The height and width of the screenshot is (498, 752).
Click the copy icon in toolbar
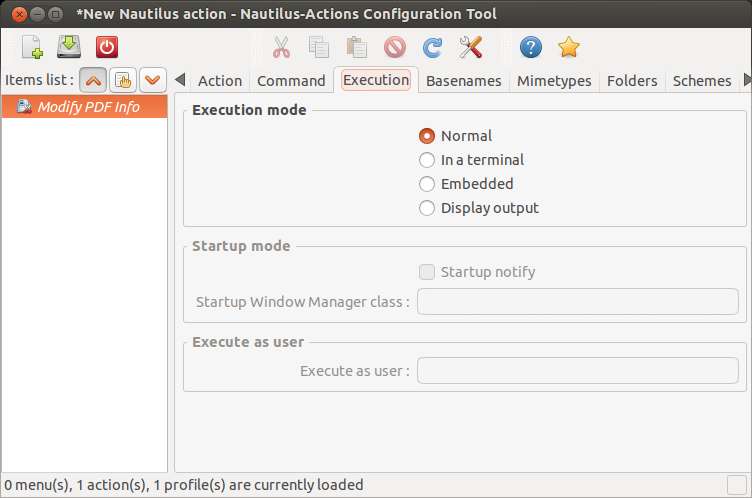click(x=318, y=47)
